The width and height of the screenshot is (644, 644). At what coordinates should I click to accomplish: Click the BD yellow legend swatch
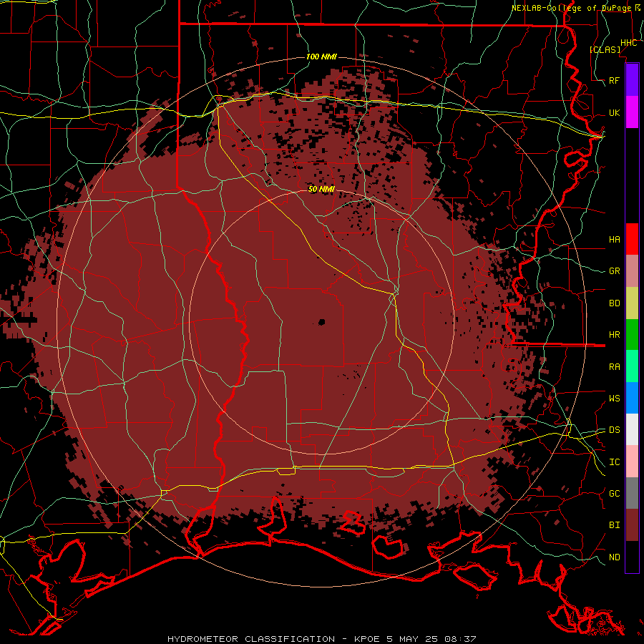pos(632,303)
